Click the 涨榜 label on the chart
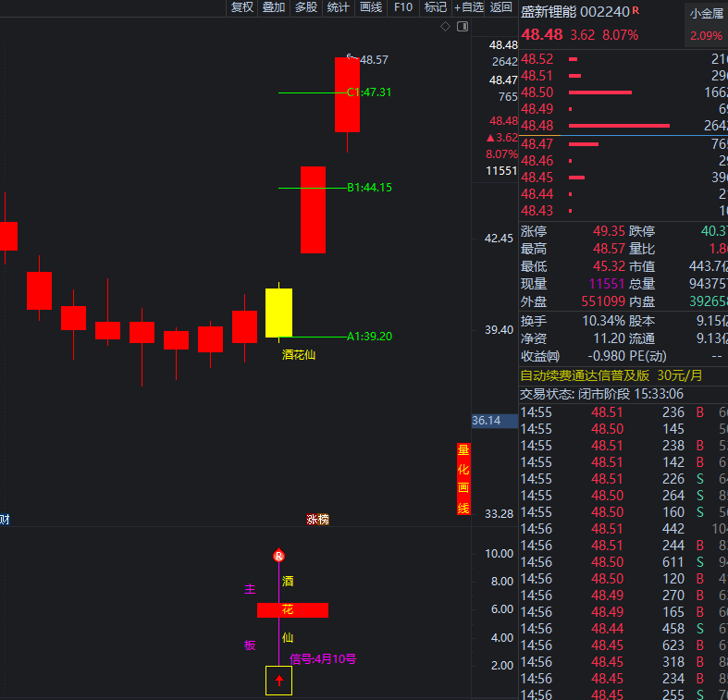 click(x=317, y=520)
